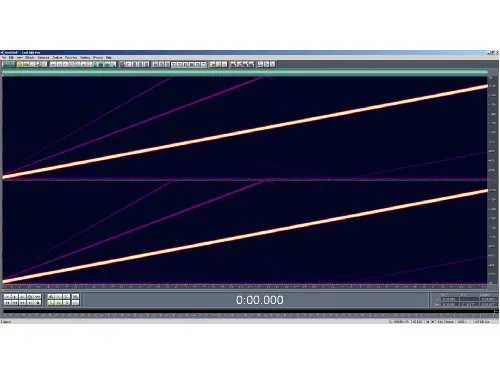
Task: Open the Effects menu
Action: [30, 58]
